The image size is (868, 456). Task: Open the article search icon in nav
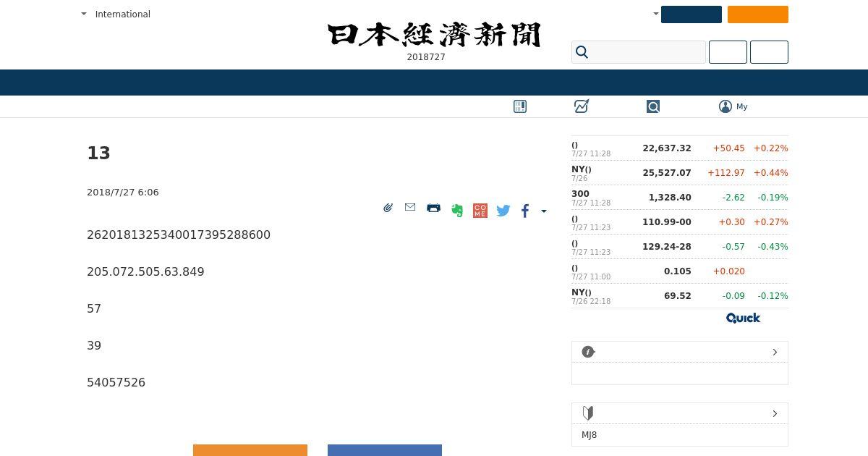pos(653,106)
